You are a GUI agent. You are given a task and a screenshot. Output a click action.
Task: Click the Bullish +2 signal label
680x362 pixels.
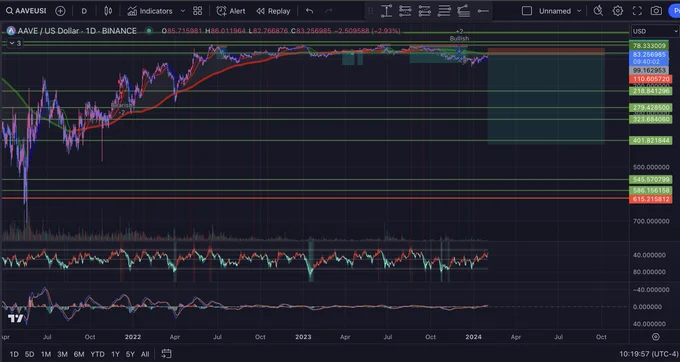(x=459, y=35)
